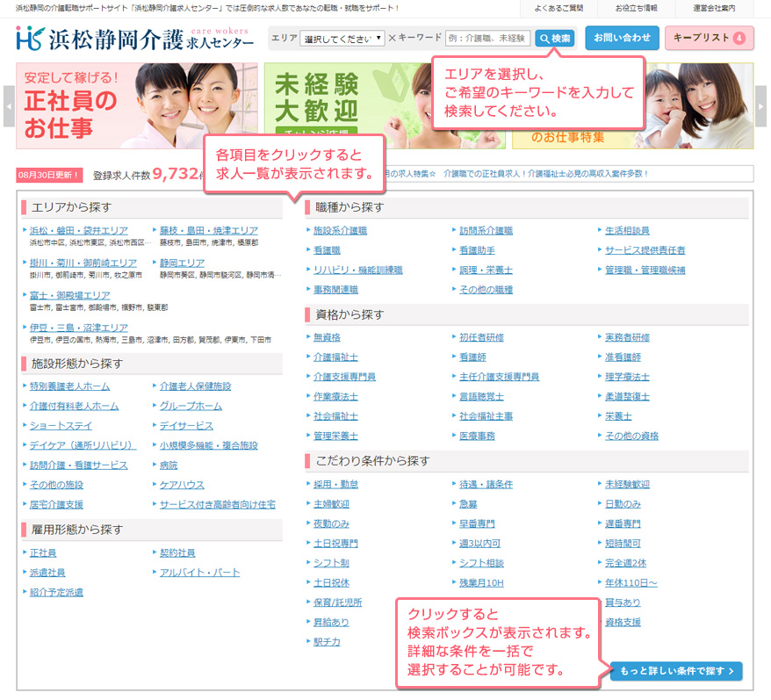Choose 契約社員 employment type link
Viewport: 771px width, 700px height.
tap(177, 552)
